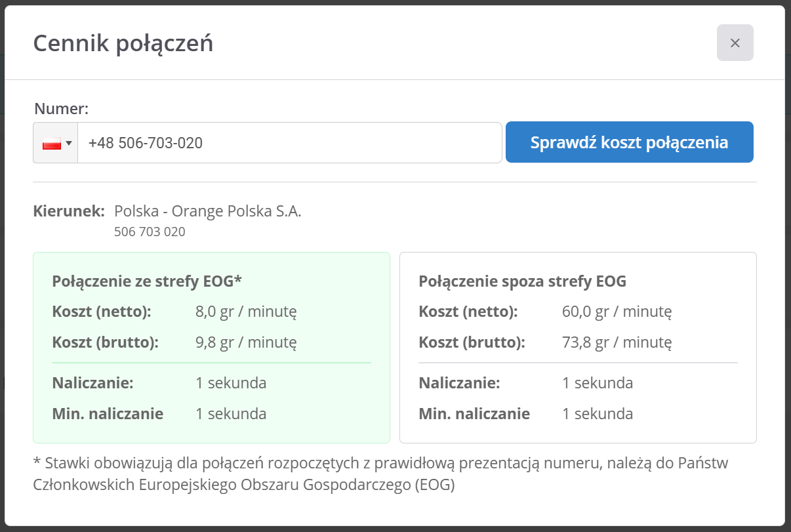
Task: Click Koszt (brutto) label in the non-EOG card
Action: [472, 342]
